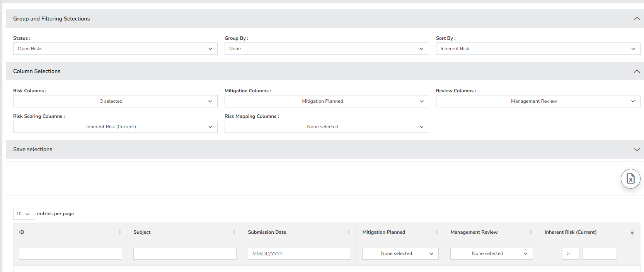
Task: Sort by Inherent Risk (Current) arrow
Action: (632, 232)
